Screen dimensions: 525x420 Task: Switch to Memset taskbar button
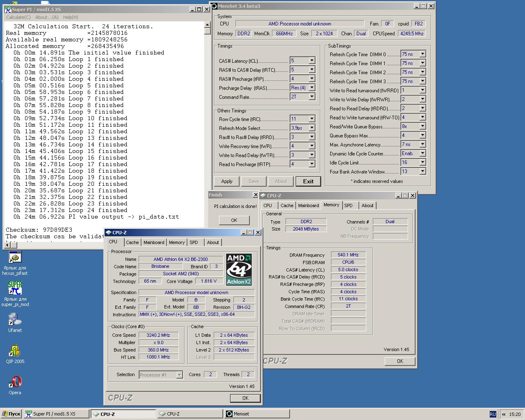[x=257, y=414]
